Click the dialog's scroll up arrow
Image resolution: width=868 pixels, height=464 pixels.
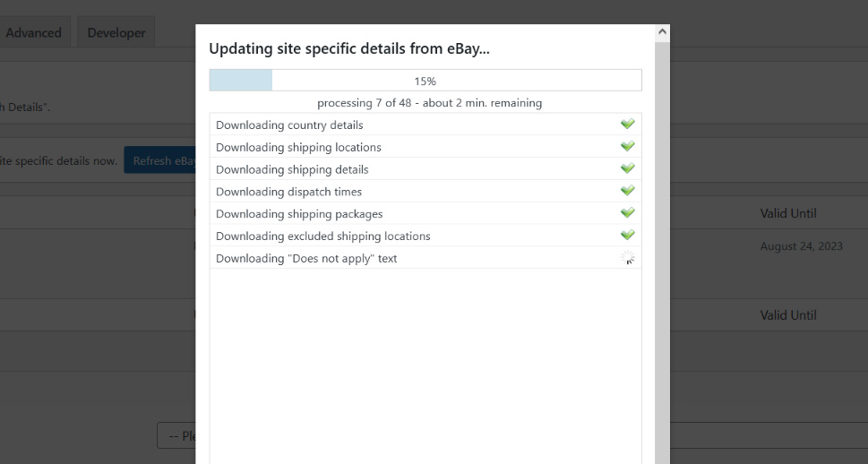(x=662, y=32)
